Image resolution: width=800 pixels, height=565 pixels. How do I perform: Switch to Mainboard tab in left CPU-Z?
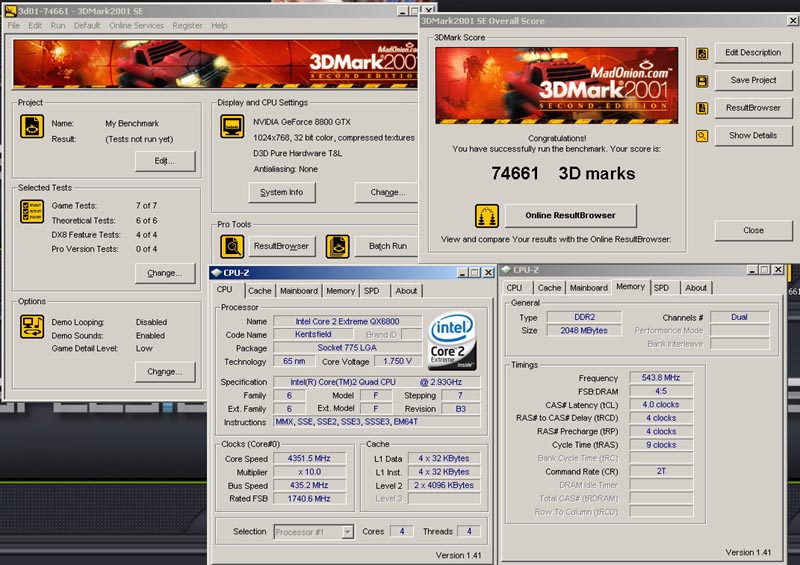click(299, 291)
